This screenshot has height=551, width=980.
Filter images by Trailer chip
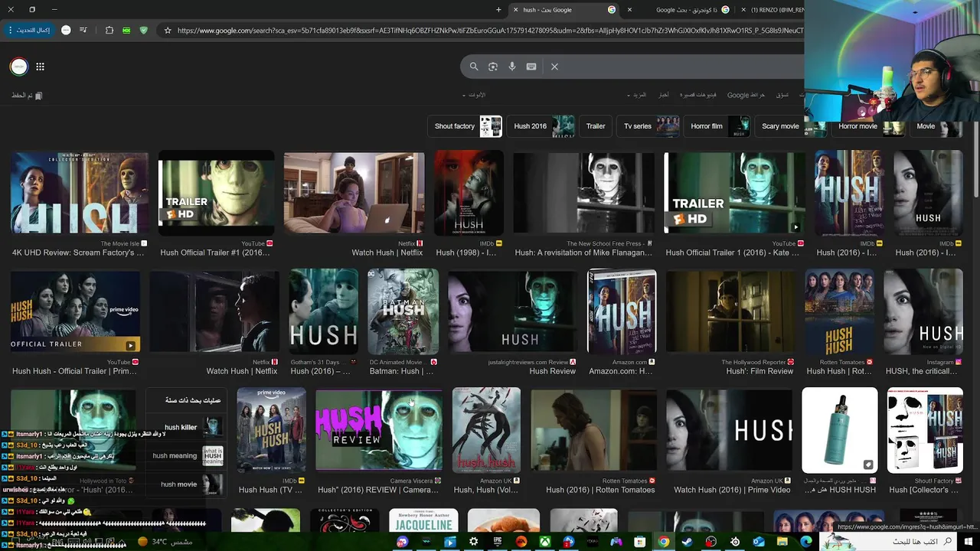click(x=596, y=126)
